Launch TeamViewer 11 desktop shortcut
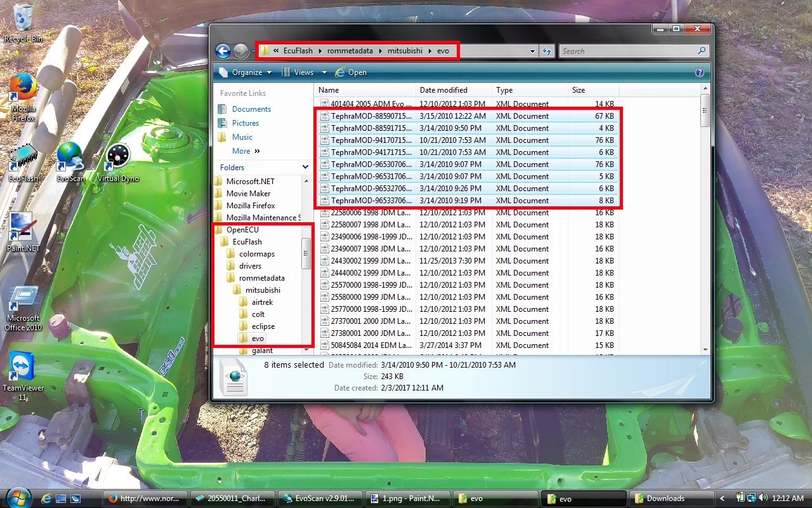 click(23, 377)
